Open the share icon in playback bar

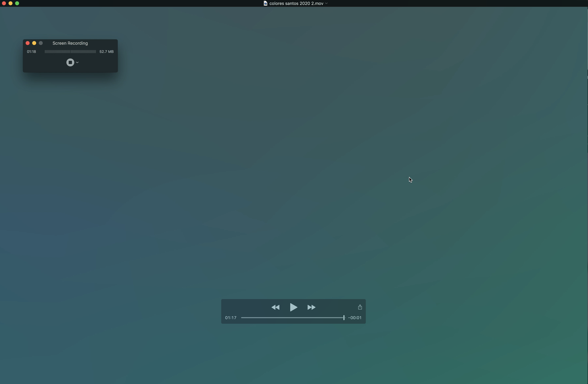[360, 307]
